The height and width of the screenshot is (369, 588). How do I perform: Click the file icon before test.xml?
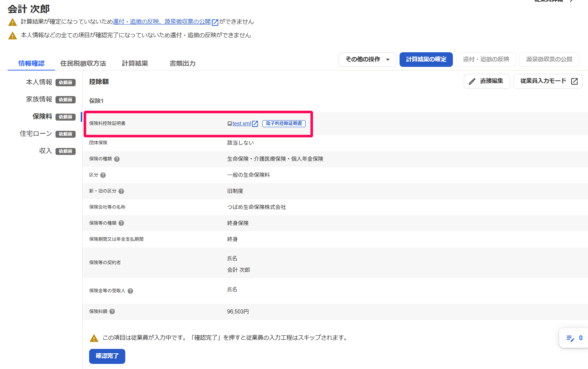coord(230,124)
